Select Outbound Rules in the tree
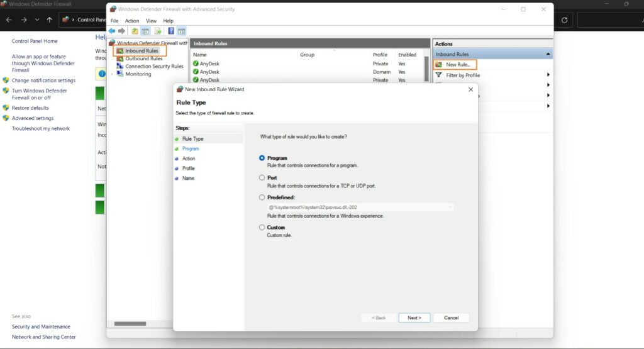 click(x=143, y=58)
